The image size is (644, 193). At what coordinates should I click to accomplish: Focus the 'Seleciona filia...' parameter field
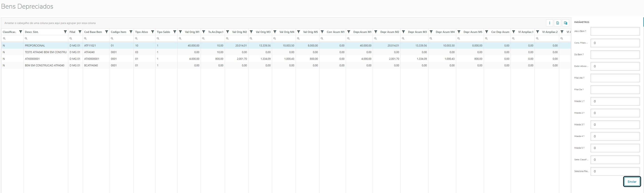click(615, 171)
